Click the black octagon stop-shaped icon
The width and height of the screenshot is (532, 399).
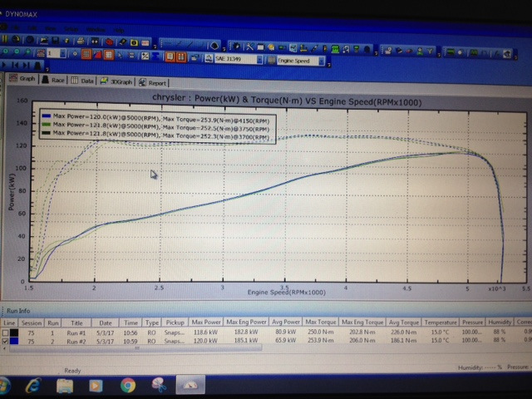[214, 45]
